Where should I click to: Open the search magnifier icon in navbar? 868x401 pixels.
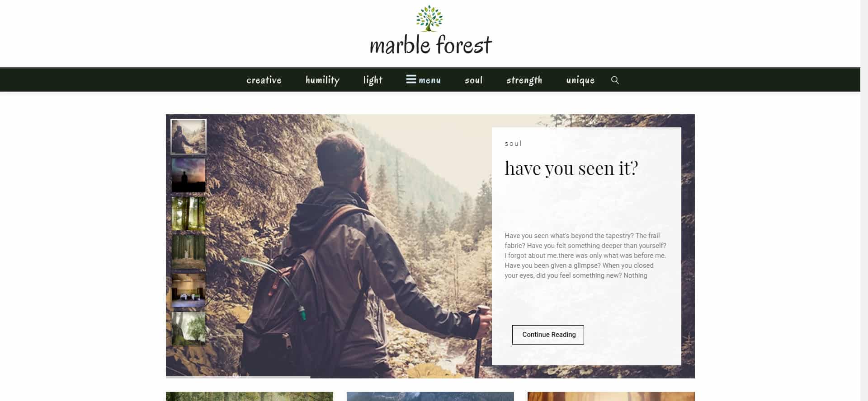(615, 80)
